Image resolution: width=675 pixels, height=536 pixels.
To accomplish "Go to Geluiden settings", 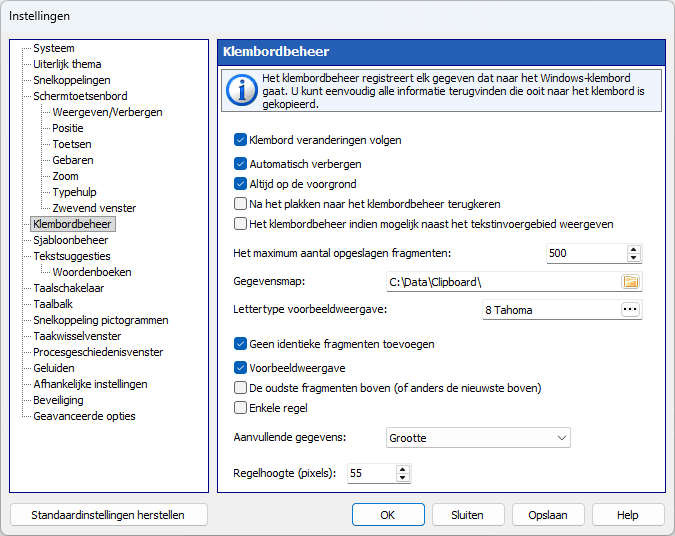I will coord(54,368).
